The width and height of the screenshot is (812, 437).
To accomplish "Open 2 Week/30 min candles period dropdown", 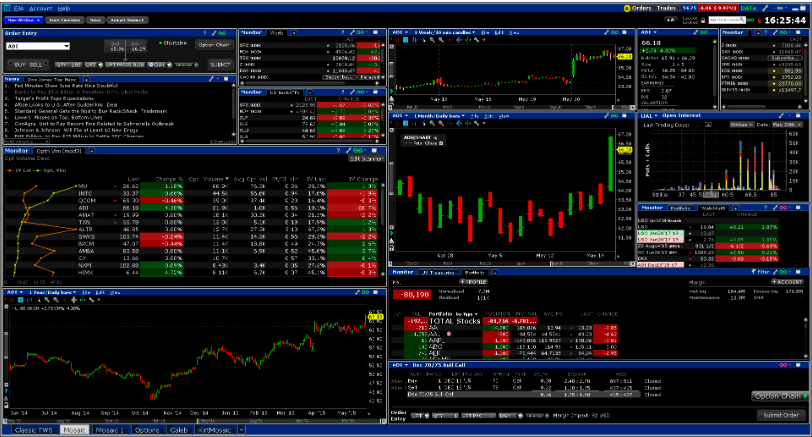I will [x=444, y=33].
